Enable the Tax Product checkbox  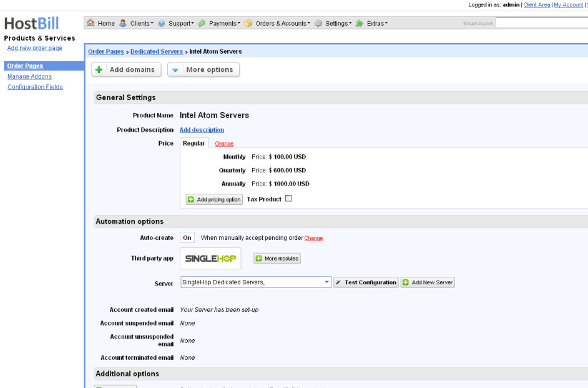coord(288,199)
